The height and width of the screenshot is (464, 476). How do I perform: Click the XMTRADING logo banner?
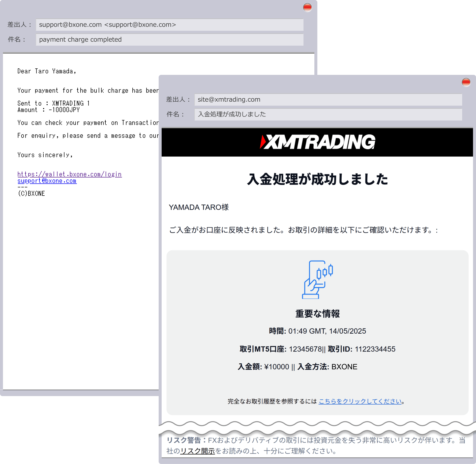(317, 142)
